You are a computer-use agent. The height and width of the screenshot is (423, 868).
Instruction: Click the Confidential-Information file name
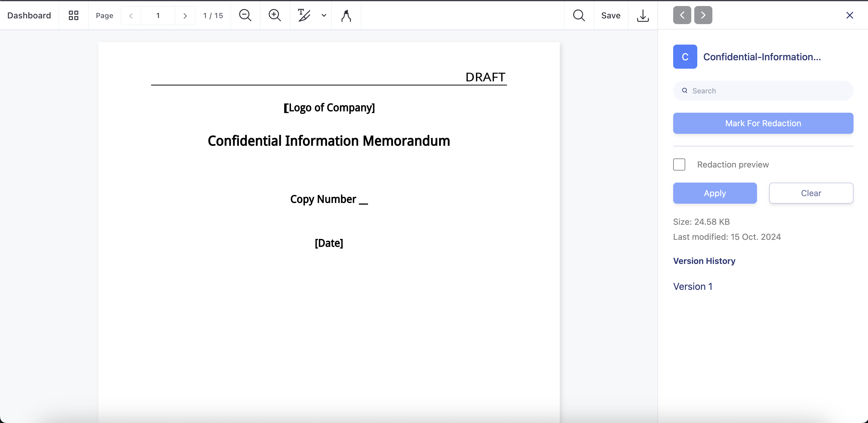pyautogui.click(x=762, y=57)
